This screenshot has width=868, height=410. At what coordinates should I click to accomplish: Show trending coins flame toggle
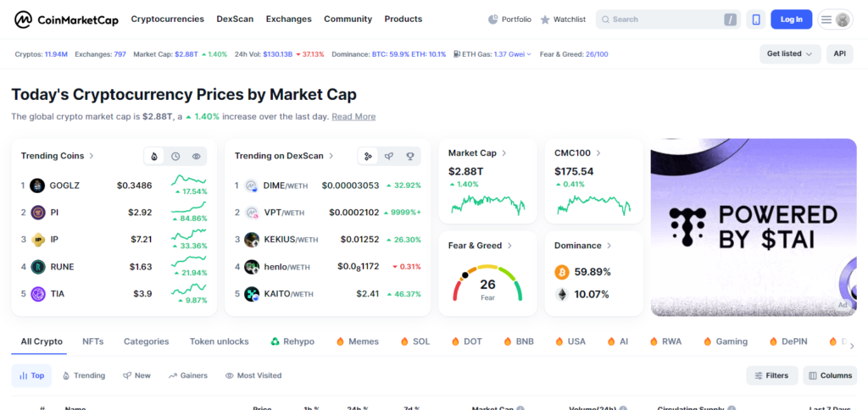[154, 157]
